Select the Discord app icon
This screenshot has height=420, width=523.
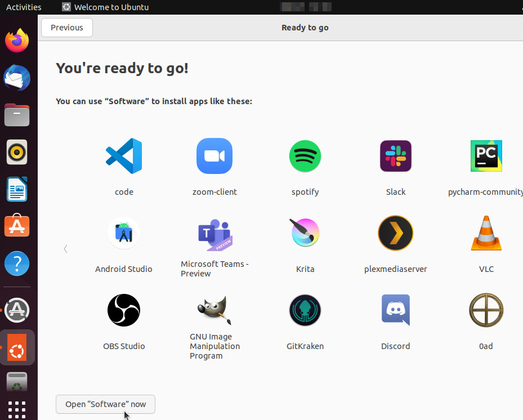click(x=396, y=310)
